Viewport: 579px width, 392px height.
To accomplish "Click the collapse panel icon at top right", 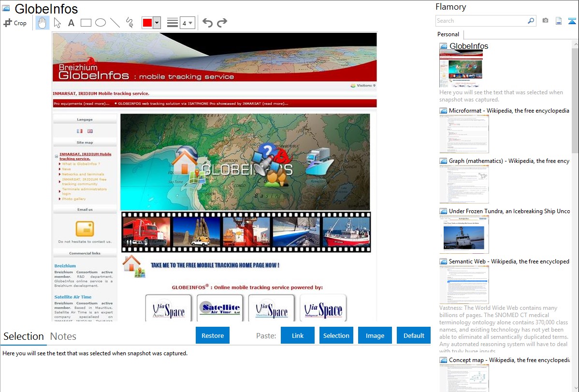I will [572, 21].
